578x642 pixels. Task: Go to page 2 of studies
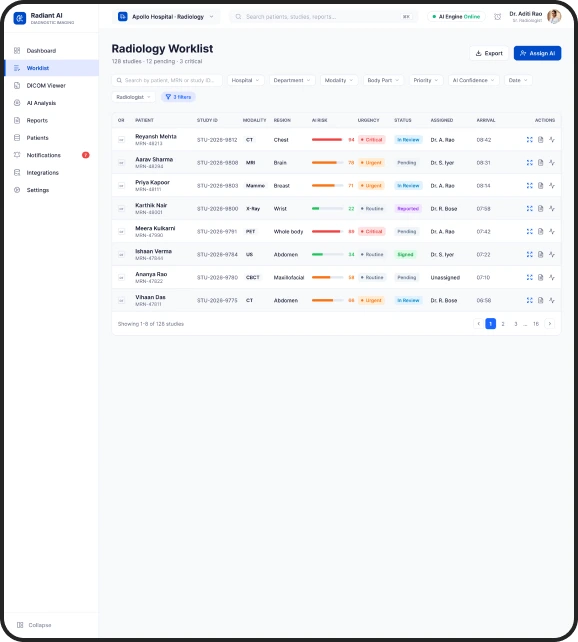point(503,323)
